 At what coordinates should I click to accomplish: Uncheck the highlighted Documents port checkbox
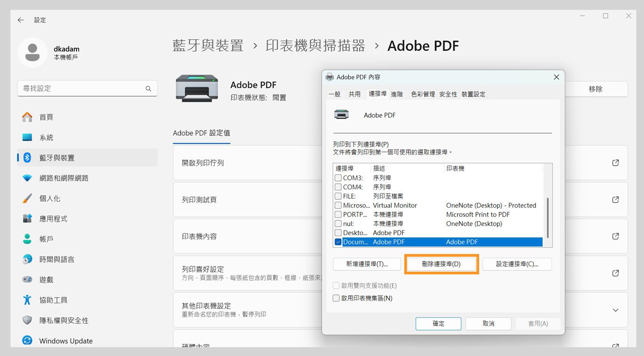[338, 242]
